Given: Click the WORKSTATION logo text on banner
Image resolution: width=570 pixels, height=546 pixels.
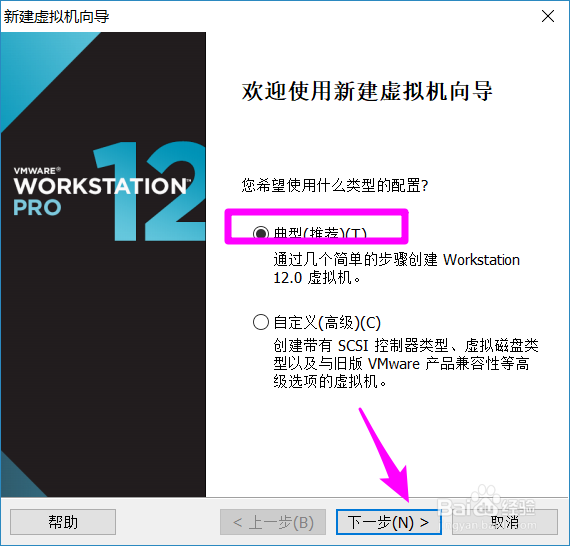Looking at the screenshot, I should point(101,186).
